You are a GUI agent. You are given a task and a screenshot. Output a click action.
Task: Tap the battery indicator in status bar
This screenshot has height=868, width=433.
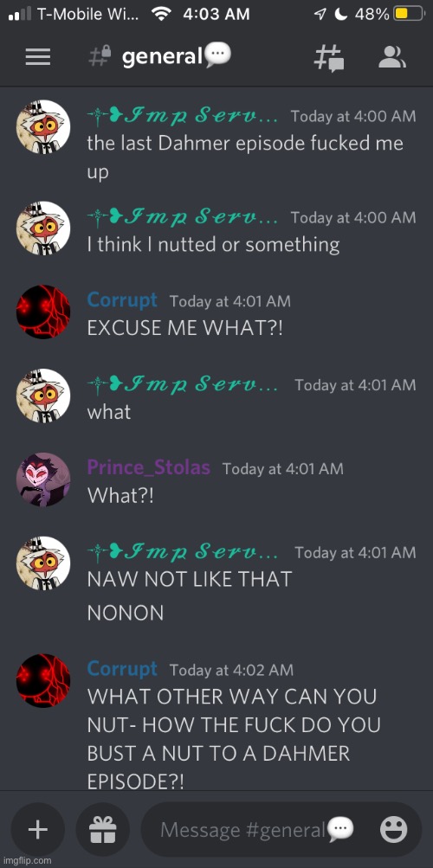click(x=409, y=15)
